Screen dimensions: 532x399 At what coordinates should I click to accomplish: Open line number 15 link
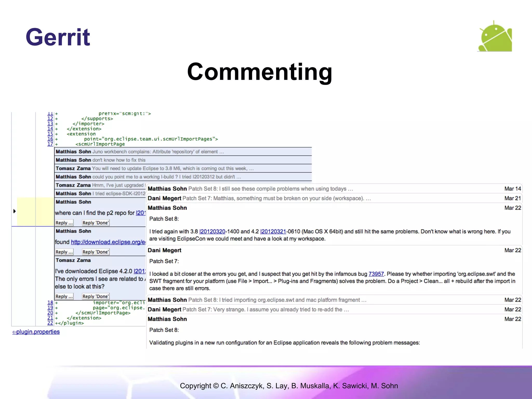[50, 134]
